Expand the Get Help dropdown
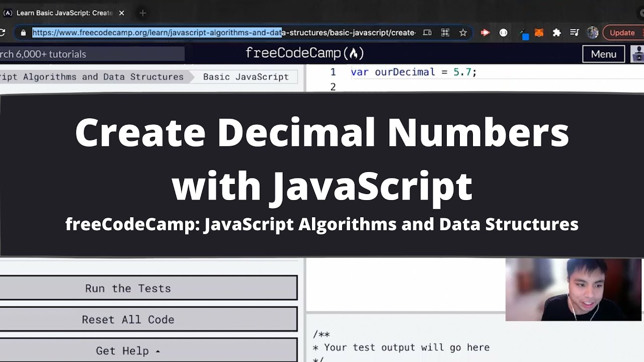The image size is (644, 362). [x=148, y=350]
